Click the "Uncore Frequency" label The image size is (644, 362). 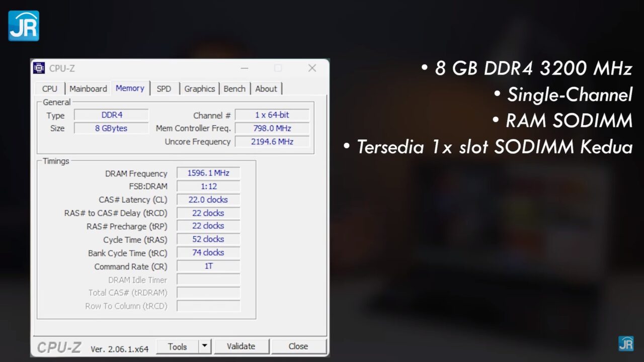pyautogui.click(x=198, y=142)
